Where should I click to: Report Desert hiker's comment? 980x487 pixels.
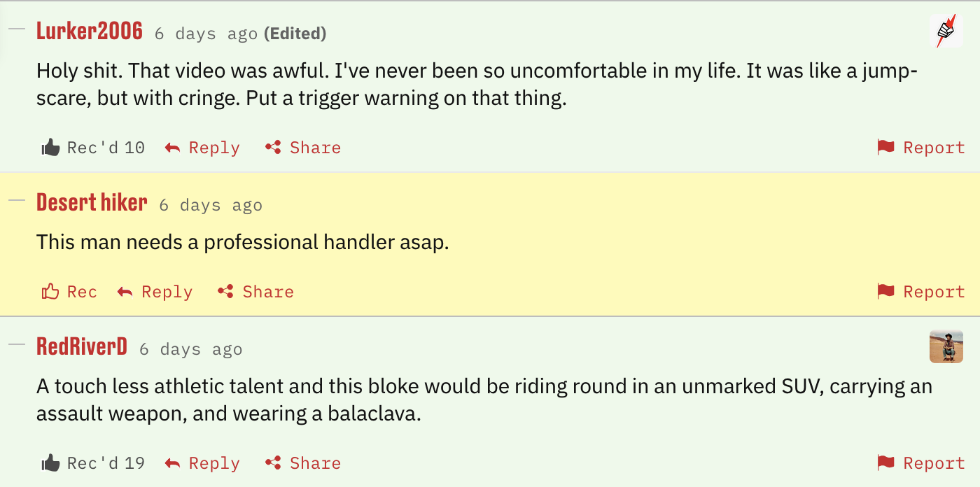click(886, 292)
